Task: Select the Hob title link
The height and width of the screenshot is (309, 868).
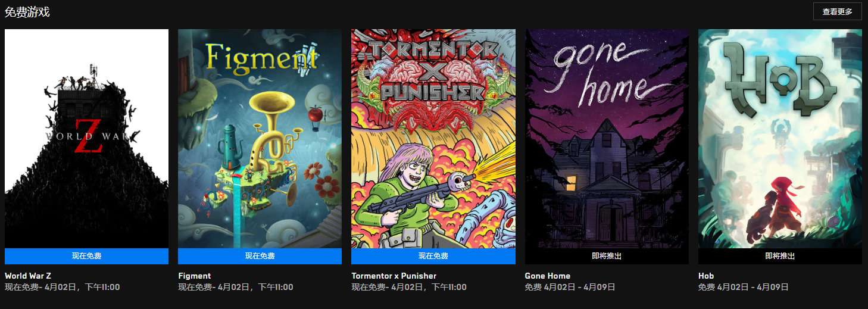Action: (x=706, y=276)
